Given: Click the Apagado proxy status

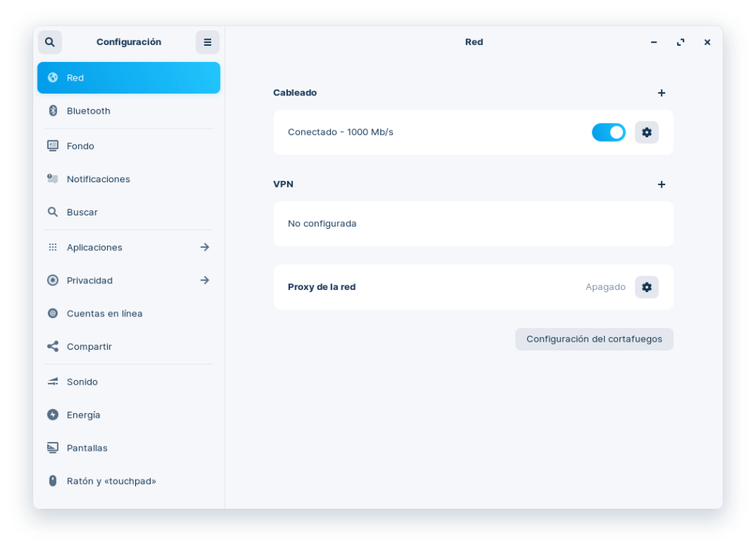Looking at the screenshot, I should click(605, 287).
